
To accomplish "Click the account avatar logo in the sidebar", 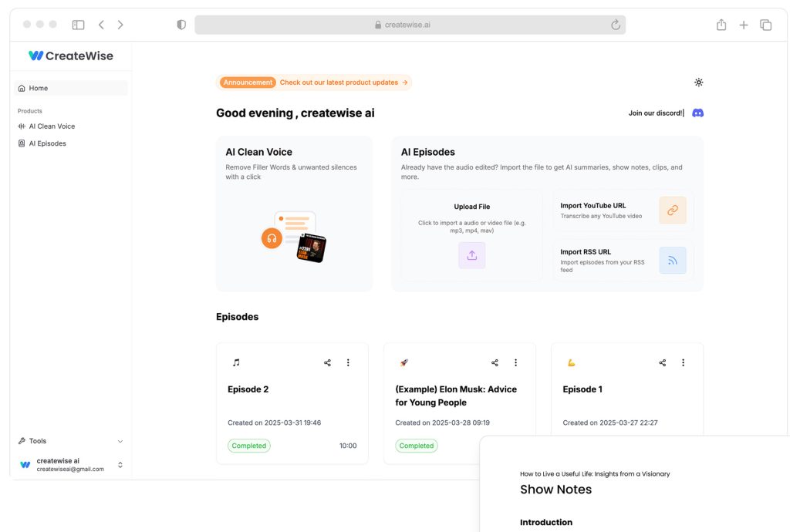I will [25, 465].
